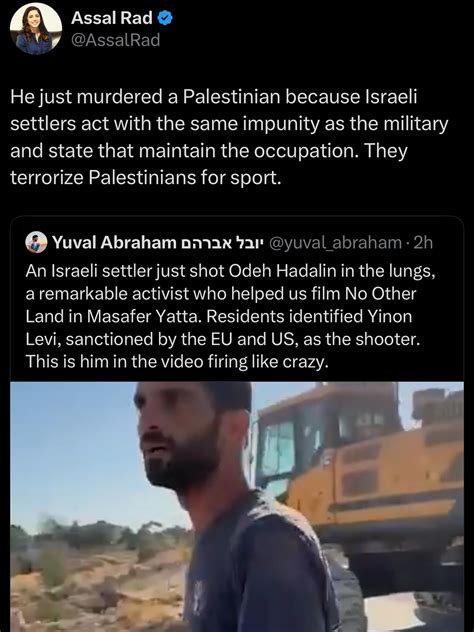The width and height of the screenshot is (474, 632).
Task: Open quoted tweet via 'firing like crazy' line
Action: tap(177, 362)
